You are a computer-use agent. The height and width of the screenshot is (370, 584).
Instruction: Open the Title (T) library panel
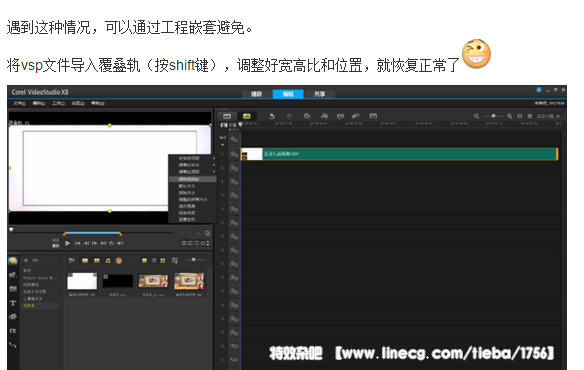(x=13, y=303)
